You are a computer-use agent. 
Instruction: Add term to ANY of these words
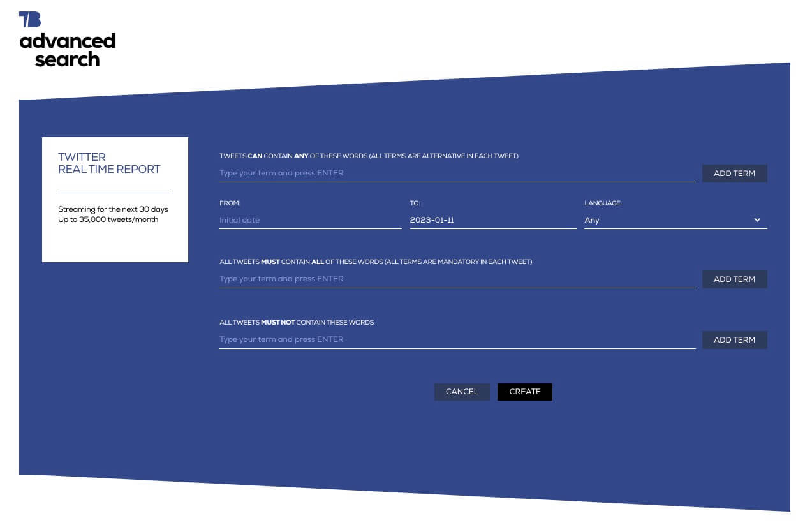tap(734, 174)
